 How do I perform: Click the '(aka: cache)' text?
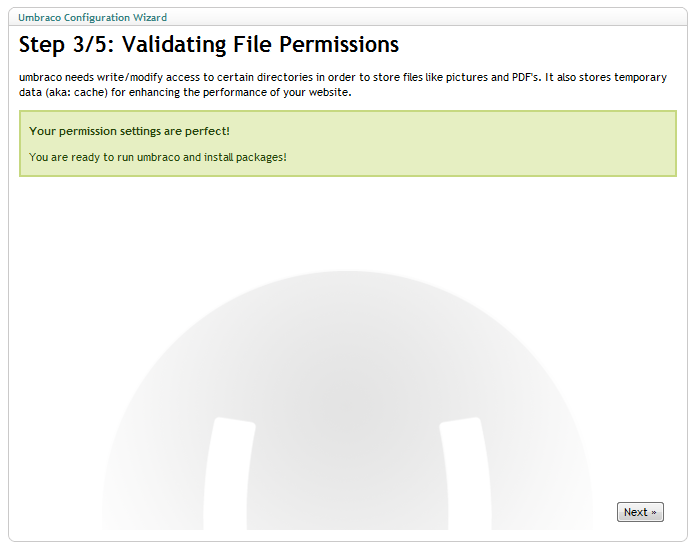pos(76,93)
